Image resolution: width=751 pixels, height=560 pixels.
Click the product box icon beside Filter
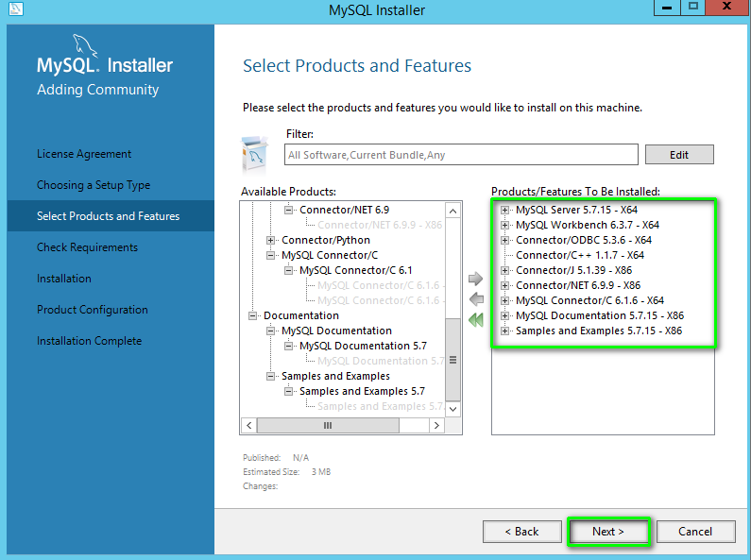coord(255,154)
